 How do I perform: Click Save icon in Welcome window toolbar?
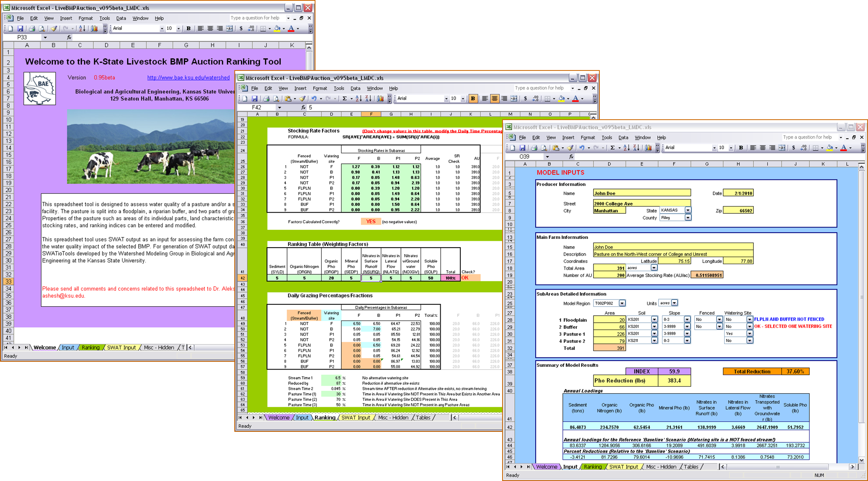(x=20, y=29)
